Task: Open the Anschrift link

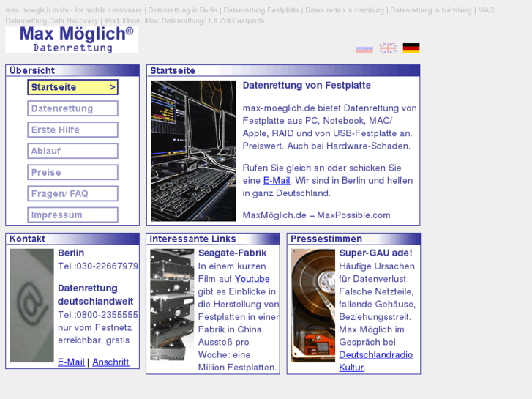Action: tap(110, 362)
